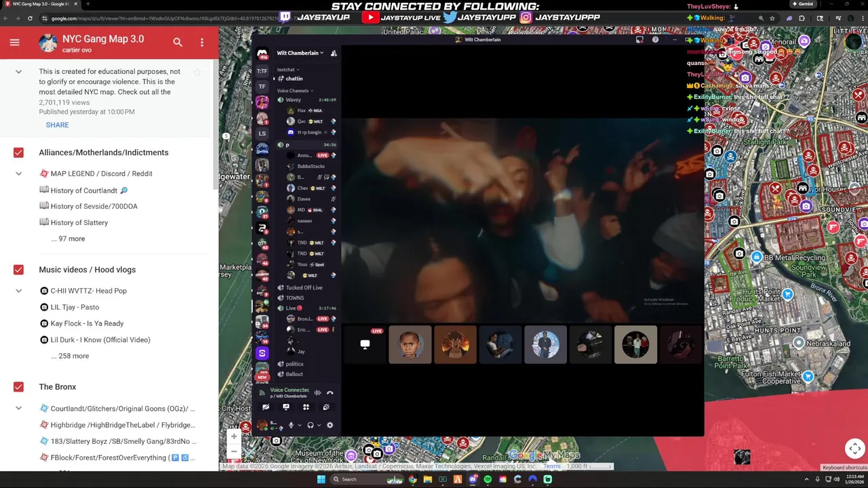The width and height of the screenshot is (868, 488).
Task: Click the invite people icon beside server name
Action: pyautogui.click(x=334, y=53)
